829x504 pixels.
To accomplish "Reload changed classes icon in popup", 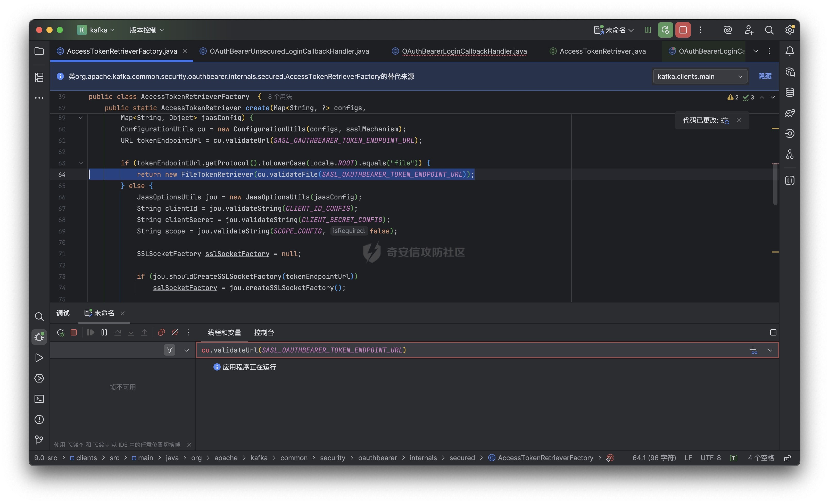I will (x=725, y=120).
